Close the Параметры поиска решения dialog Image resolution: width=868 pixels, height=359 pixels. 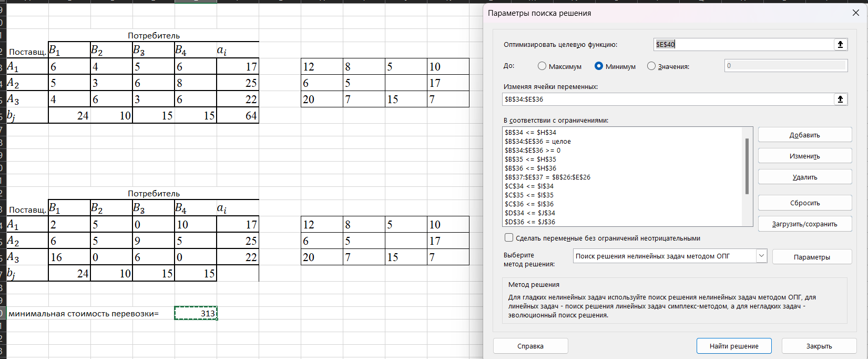(855, 13)
